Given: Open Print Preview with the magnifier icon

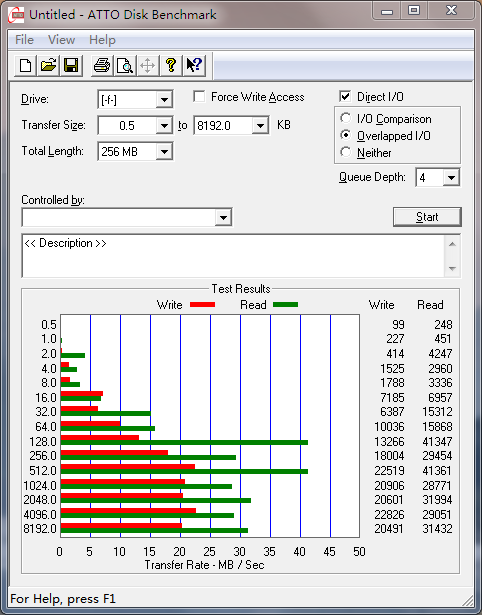Looking at the screenshot, I should click(x=125, y=65).
